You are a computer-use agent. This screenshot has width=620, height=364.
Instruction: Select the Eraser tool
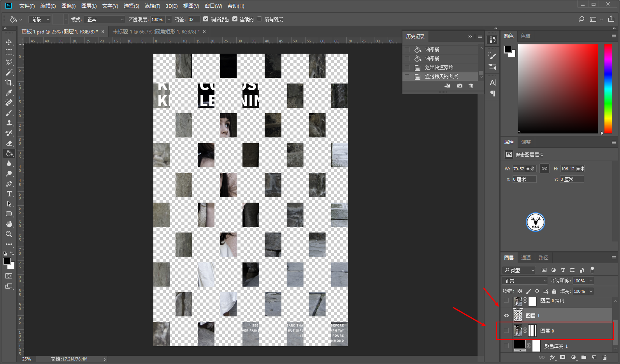(9, 143)
